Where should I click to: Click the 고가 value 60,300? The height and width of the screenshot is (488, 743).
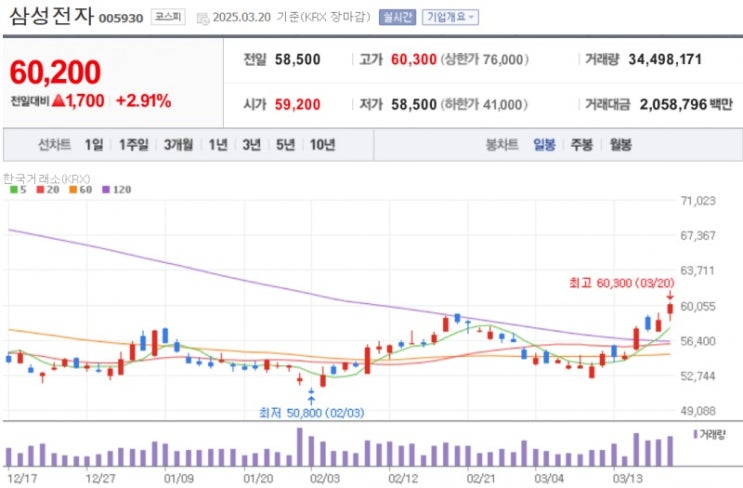[x=414, y=60]
